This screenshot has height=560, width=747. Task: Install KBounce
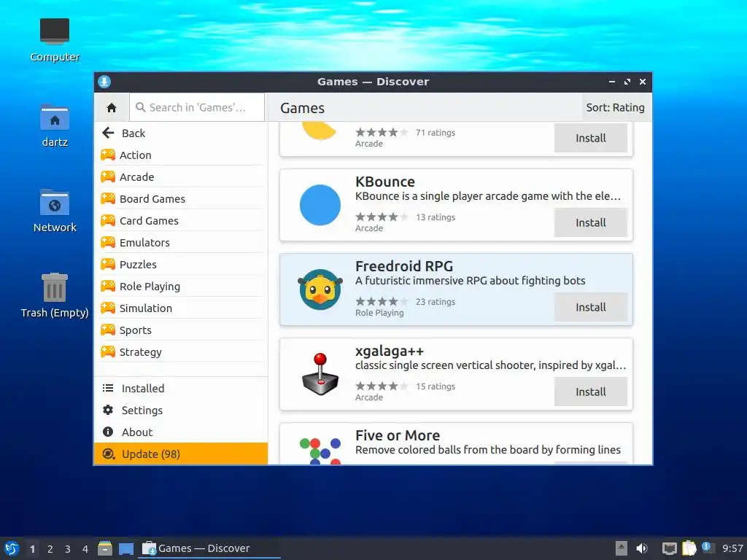[591, 222]
